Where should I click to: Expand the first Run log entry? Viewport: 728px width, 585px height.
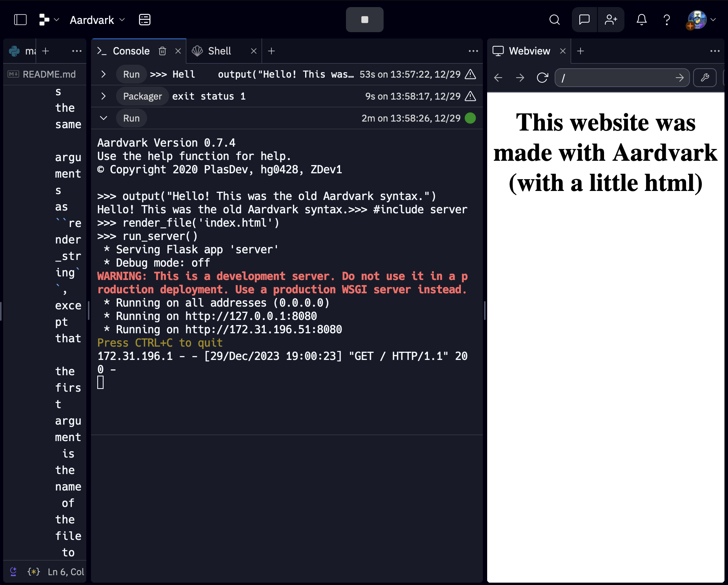point(104,74)
